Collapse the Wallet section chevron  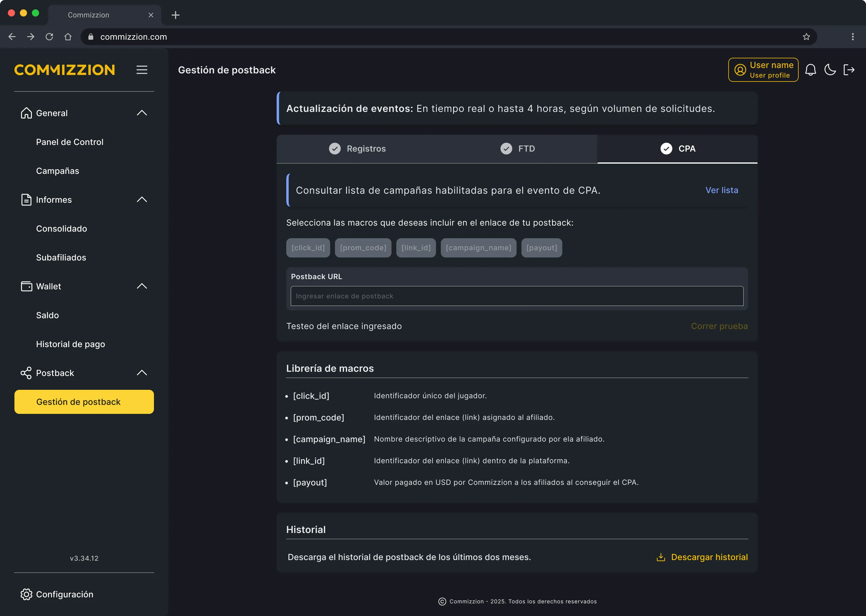(x=142, y=286)
